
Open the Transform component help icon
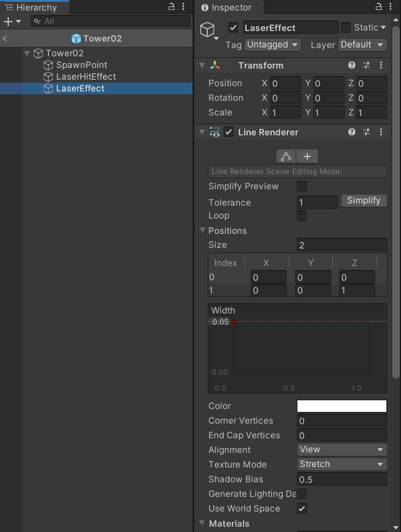pos(352,66)
